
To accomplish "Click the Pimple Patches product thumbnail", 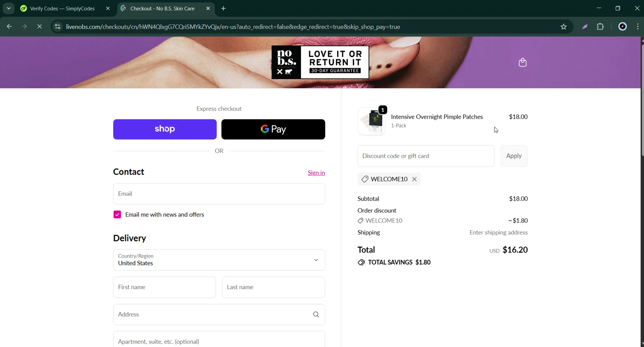I will click(371, 121).
